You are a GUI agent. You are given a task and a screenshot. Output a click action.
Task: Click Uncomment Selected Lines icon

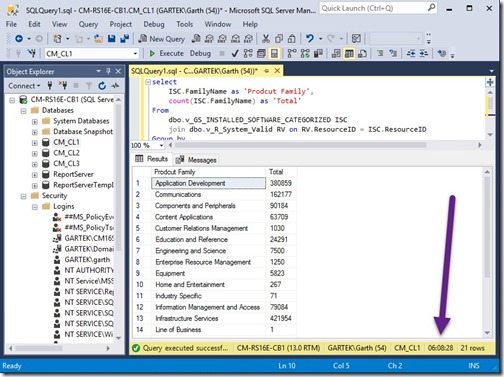click(393, 53)
